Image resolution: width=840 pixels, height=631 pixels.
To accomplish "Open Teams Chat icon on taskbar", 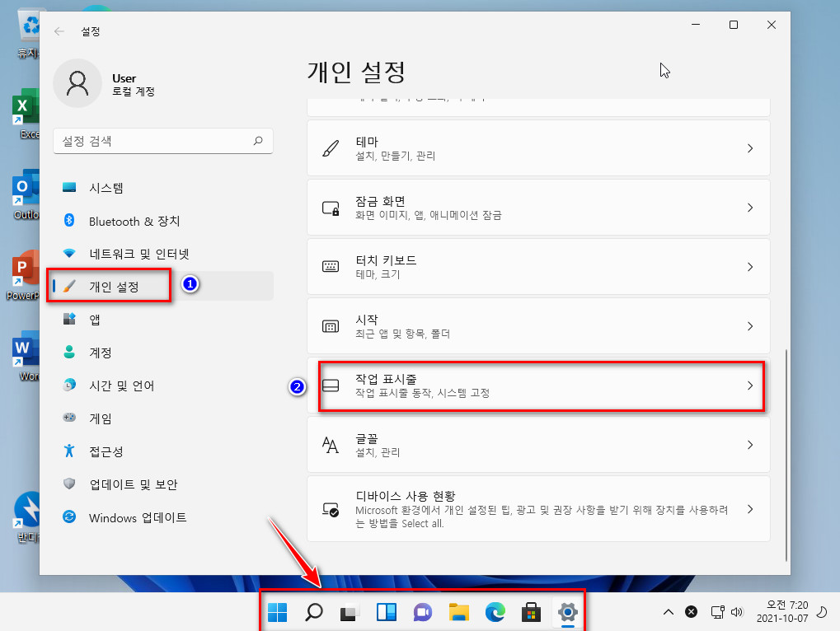I will [x=423, y=612].
